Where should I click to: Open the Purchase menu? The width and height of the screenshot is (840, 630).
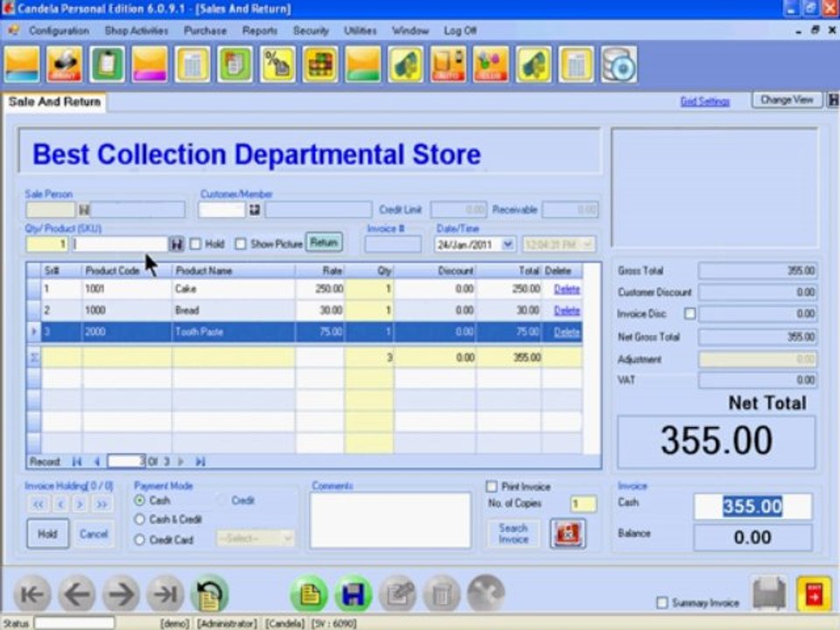click(205, 31)
